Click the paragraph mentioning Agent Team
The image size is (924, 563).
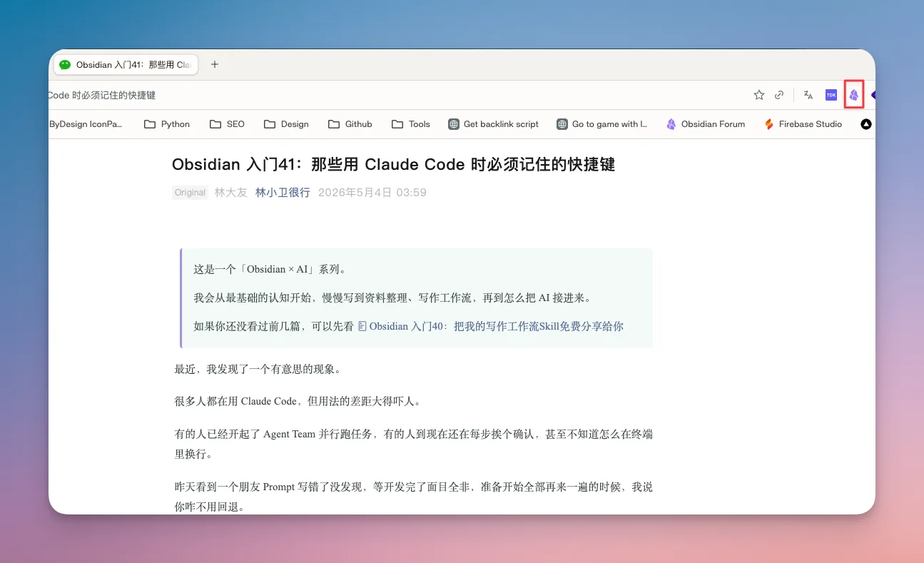[x=414, y=444]
